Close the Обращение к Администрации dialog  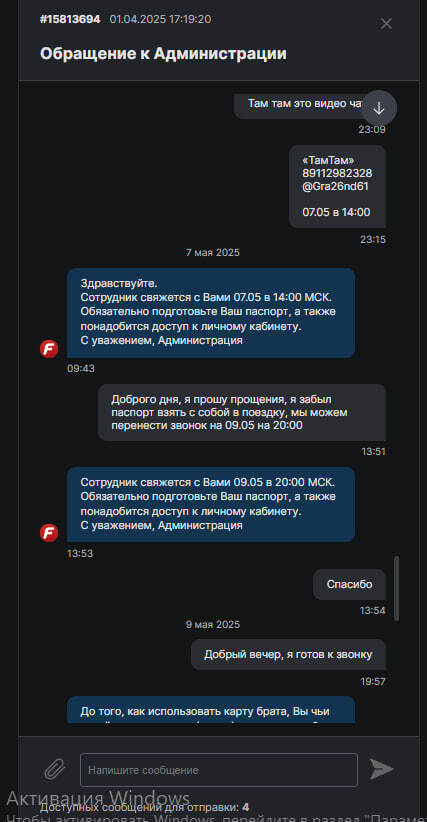click(386, 24)
